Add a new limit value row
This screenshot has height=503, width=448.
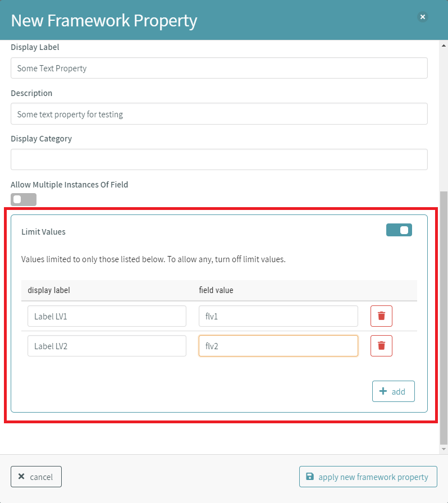[x=394, y=391]
